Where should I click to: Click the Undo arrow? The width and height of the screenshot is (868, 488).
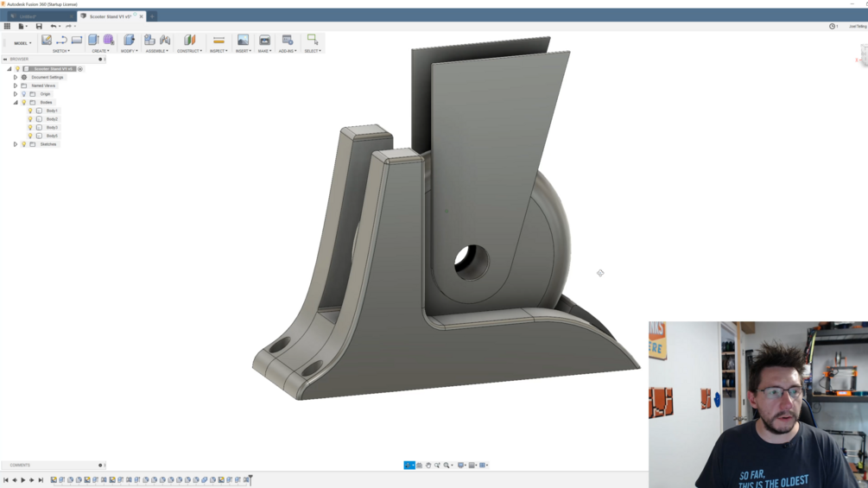(54, 26)
